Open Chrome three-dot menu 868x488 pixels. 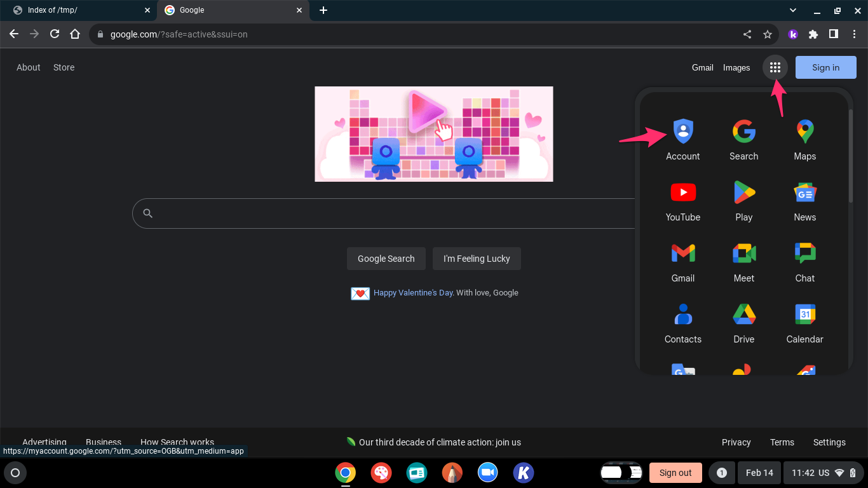854,34
